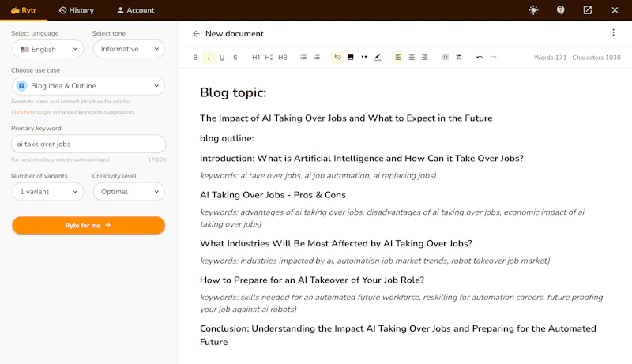The image size is (632, 364).
Task: Undo the last edit
Action: coord(480,58)
